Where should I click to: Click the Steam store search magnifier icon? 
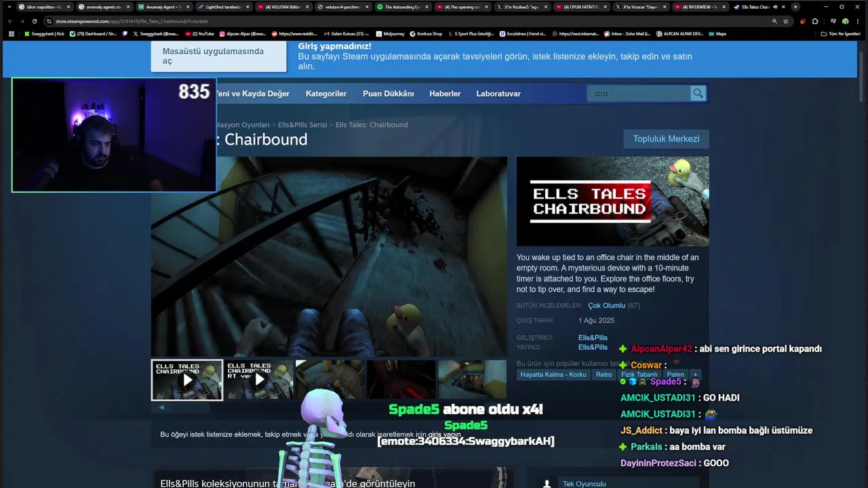click(x=698, y=94)
